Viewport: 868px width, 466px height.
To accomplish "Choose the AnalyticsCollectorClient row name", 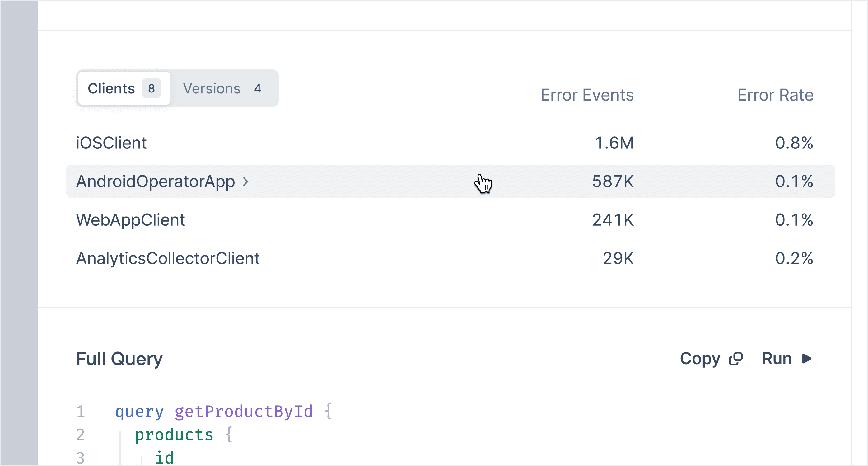I will pyautogui.click(x=168, y=259).
